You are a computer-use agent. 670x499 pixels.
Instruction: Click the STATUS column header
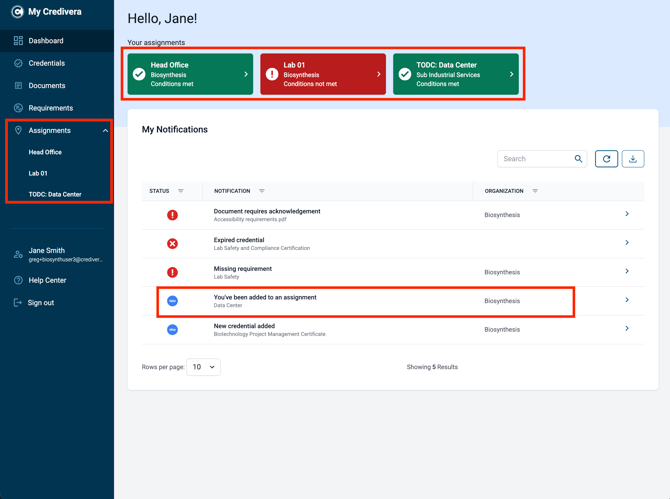click(x=159, y=191)
